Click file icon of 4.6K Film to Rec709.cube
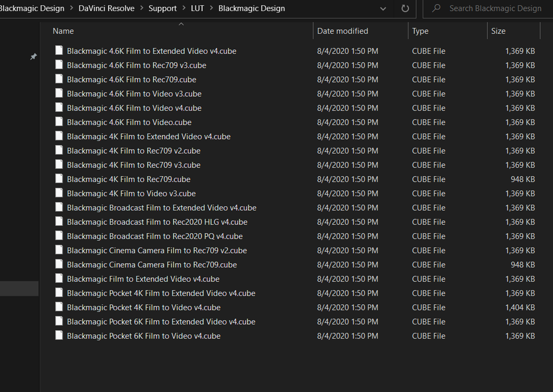 59,79
